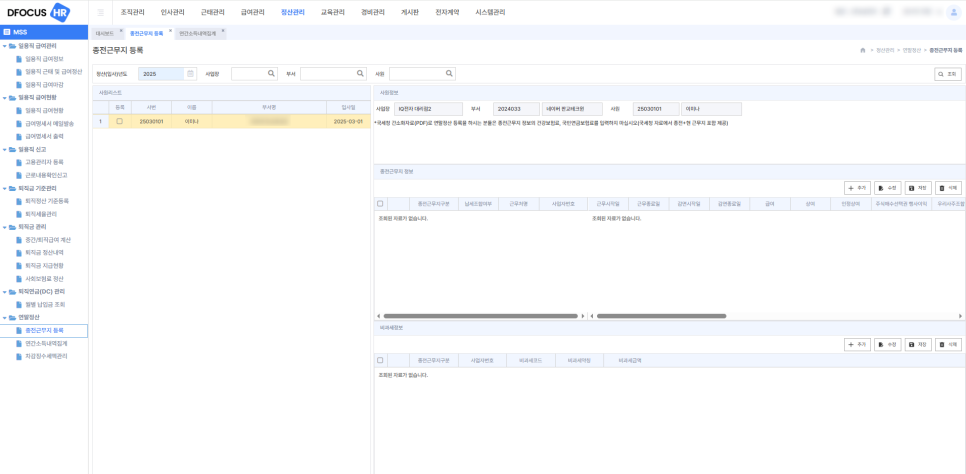Click right arrow of right horizontal scrollbar

(x=960, y=316)
